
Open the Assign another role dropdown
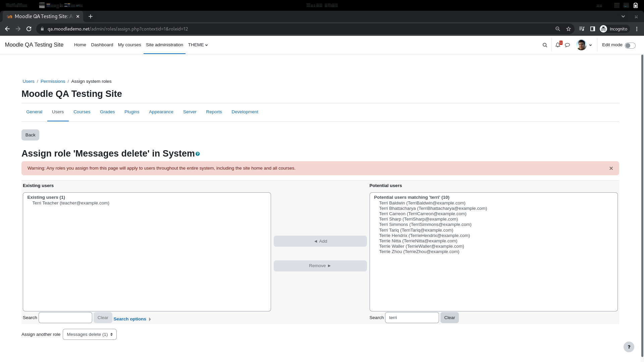(x=90, y=335)
